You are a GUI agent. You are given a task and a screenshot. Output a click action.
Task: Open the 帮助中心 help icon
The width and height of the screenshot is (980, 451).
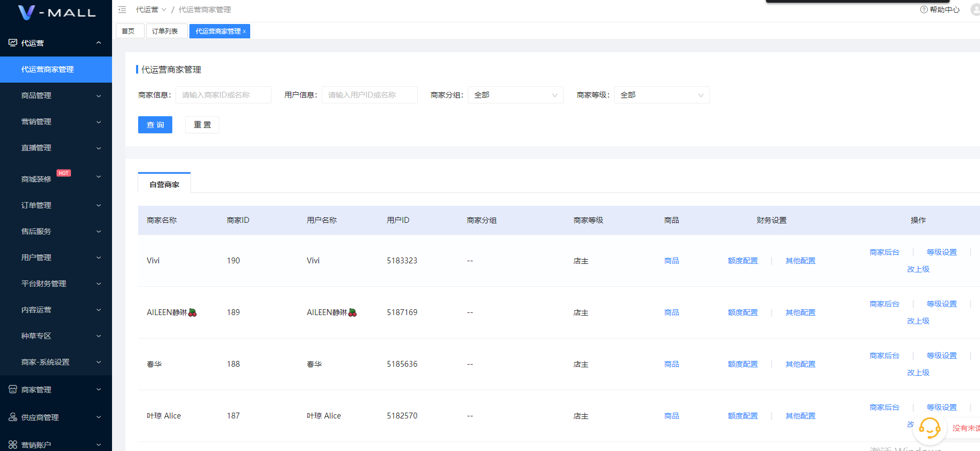pos(923,10)
